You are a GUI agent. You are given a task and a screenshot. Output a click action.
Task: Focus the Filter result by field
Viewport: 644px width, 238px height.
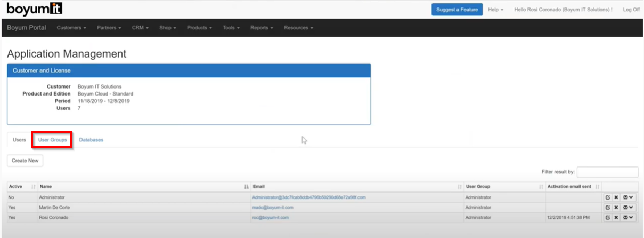point(607,172)
